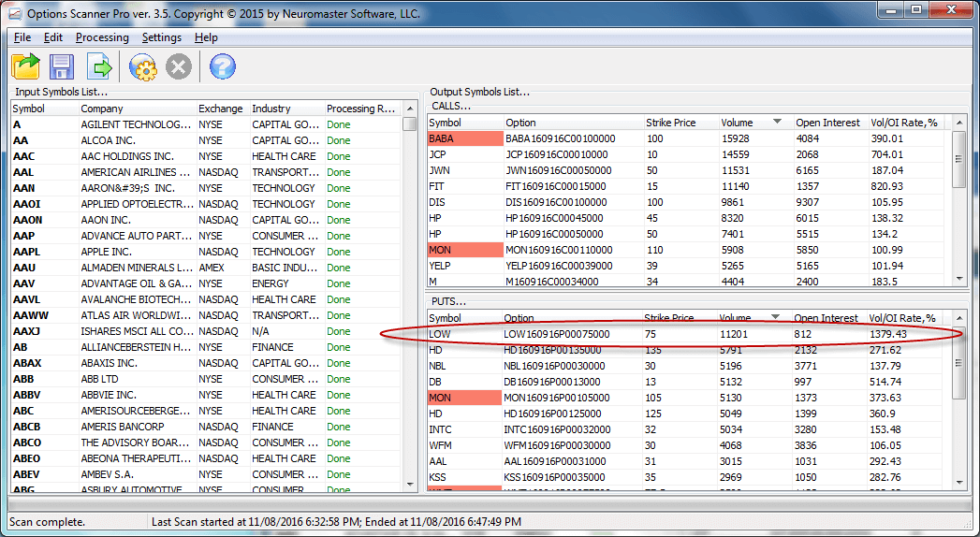Sort input list by Company column header

(138, 109)
